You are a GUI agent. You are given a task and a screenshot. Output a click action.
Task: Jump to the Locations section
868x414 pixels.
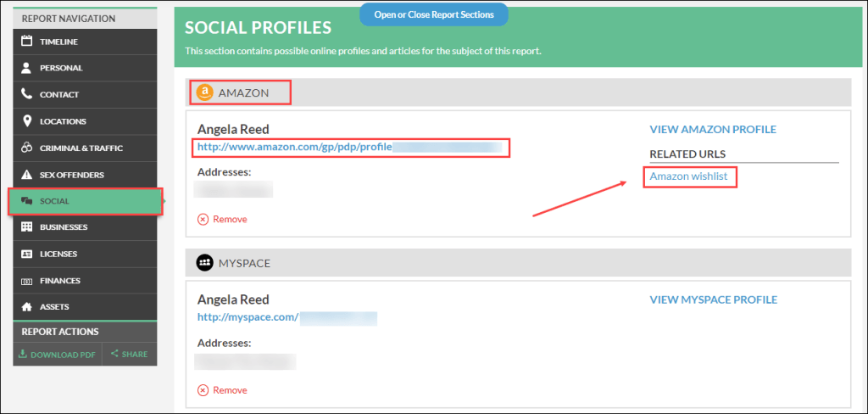point(86,121)
